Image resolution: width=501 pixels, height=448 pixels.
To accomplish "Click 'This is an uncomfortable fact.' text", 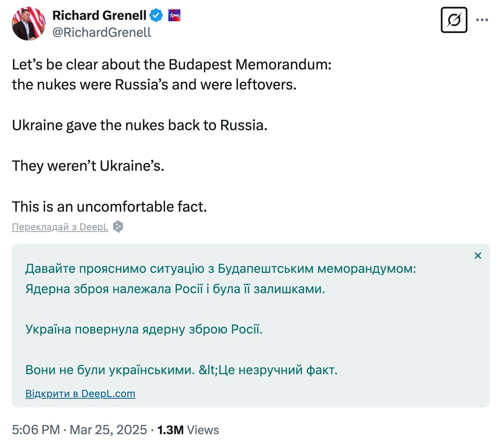I will click(109, 206).
